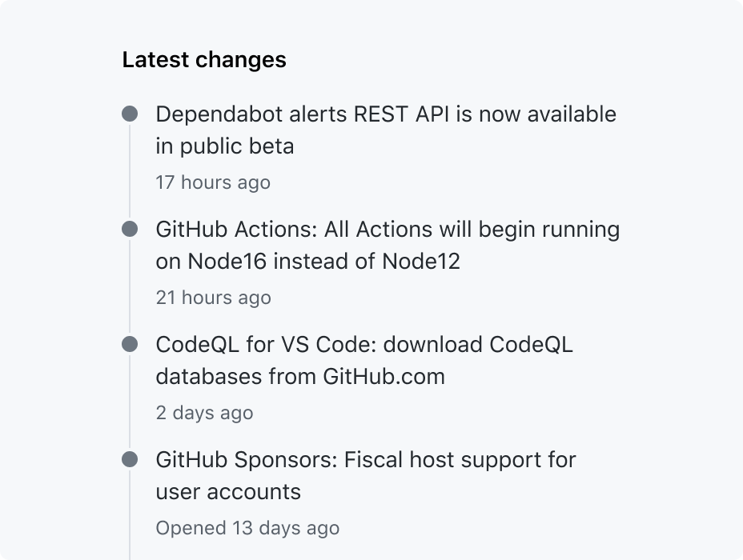Click timeline line between CodeQL and Sponsors dots
Screen dimensions: 743x560
[x=130, y=402]
